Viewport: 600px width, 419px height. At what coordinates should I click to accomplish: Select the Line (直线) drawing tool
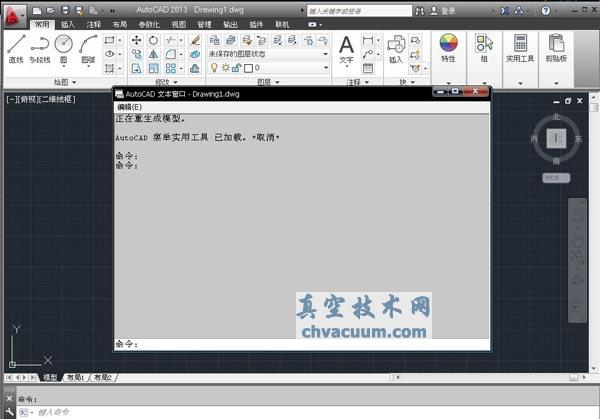pyautogui.click(x=16, y=47)
